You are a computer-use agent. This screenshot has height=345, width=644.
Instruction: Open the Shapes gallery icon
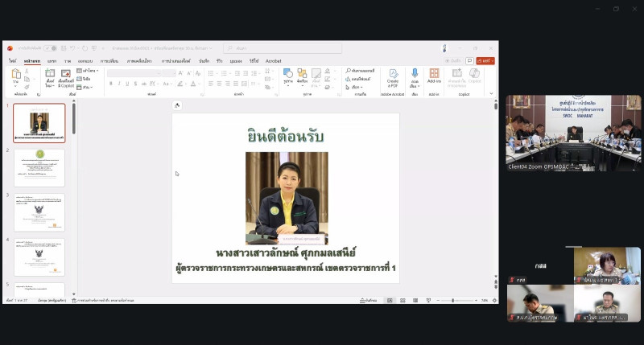(x=288, y=74)
